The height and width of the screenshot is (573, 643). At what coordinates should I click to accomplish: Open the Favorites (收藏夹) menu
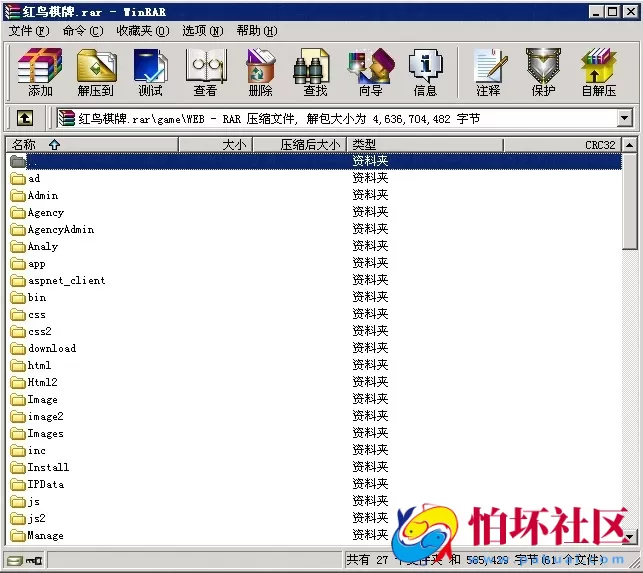pos(143,31)
